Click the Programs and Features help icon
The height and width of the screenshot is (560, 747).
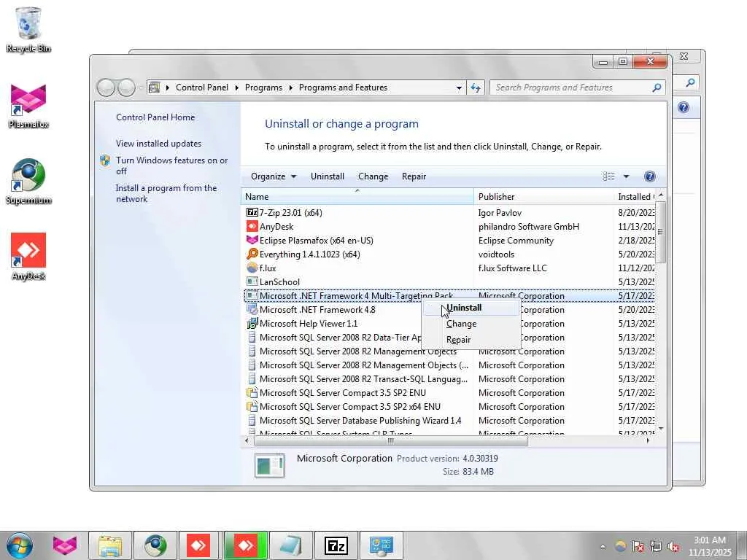pyautogui.click(x=649, y=176)
